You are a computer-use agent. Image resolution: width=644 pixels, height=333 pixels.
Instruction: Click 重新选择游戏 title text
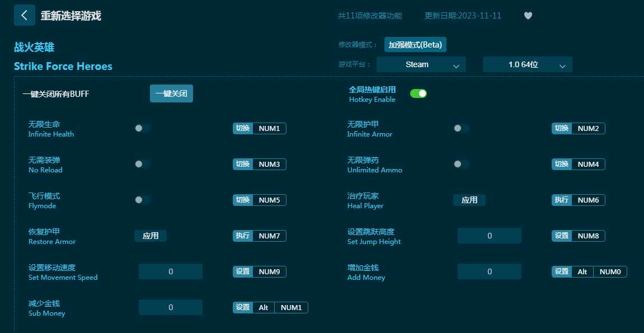pos(70,16)
